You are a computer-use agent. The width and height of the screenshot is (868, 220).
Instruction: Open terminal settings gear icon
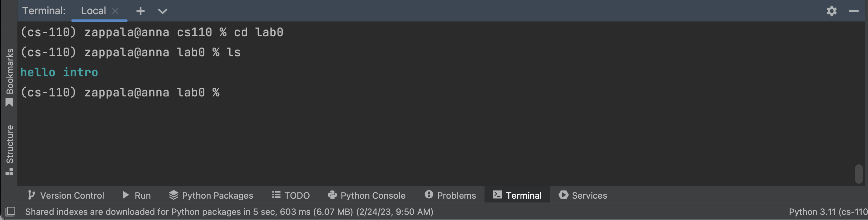pos(831,11)
